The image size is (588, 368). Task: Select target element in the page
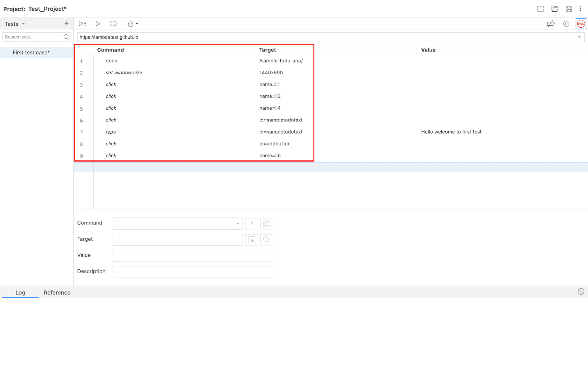251,240
